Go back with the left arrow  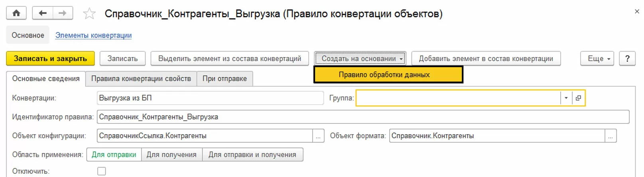point(42,13)
